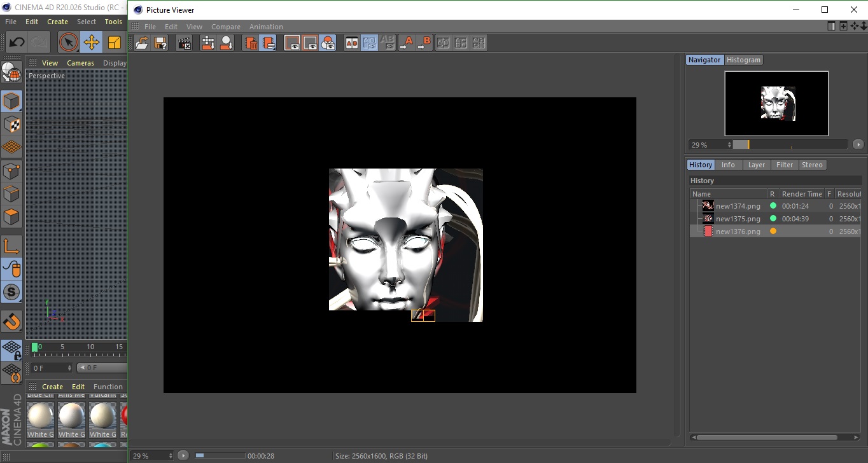Click the render progress bar
This screenshot has width=868, height=463.
(220, 455)
